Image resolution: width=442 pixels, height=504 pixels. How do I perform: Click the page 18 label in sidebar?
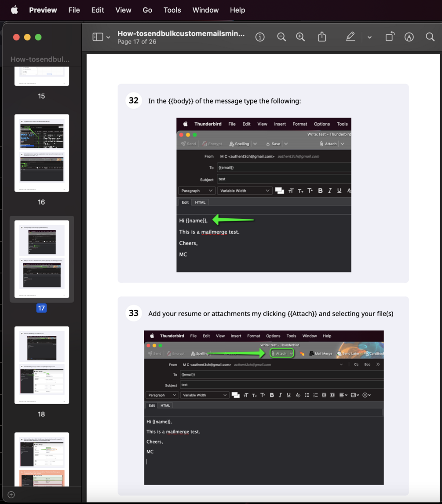click(x=41, y=414)
